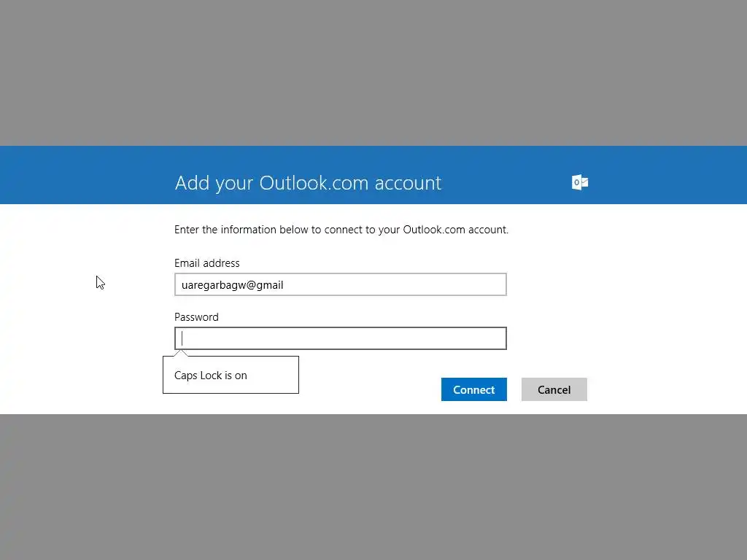Click inside the Password field
The width and height of the screenshot is (747, 560).
340,338
